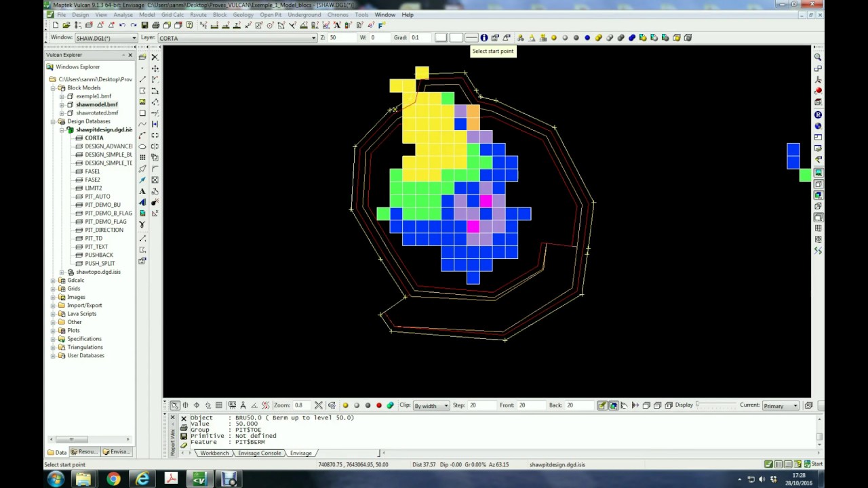Select the arrow pointer tool in bottom toolbar
Viewport: 868px width, 488px height.
[x=174, y=405]
